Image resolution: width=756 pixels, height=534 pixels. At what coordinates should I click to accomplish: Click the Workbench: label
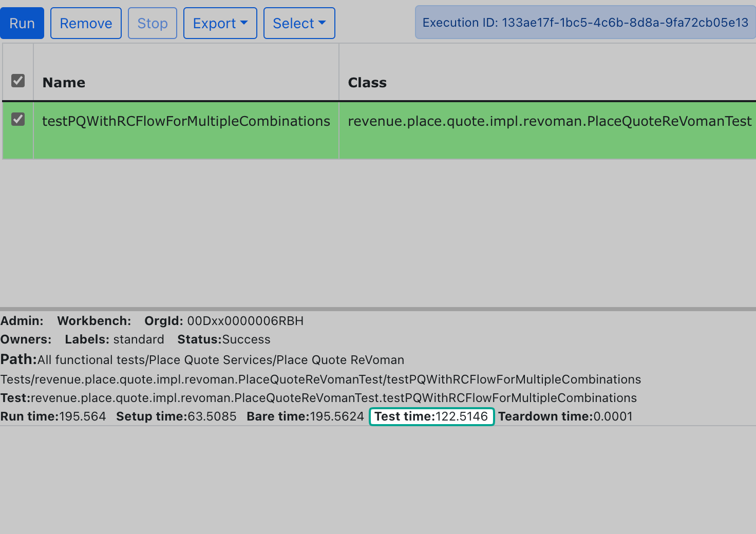coord(94,321)
